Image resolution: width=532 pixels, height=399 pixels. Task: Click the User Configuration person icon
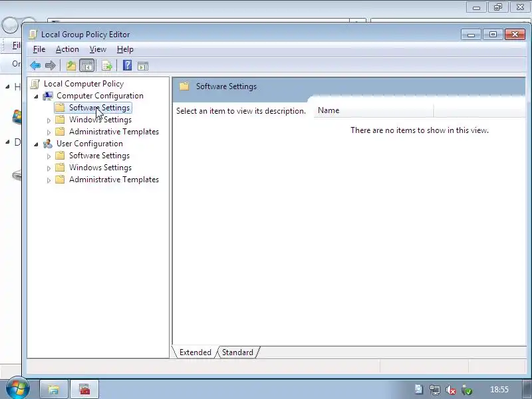point(48,144)
